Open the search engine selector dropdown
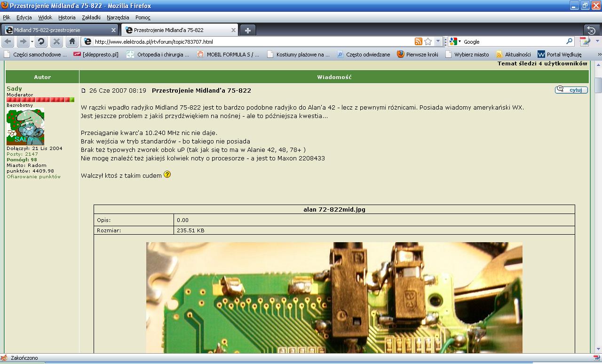This screenshot has height=364, width=602. tap(455, 41)
